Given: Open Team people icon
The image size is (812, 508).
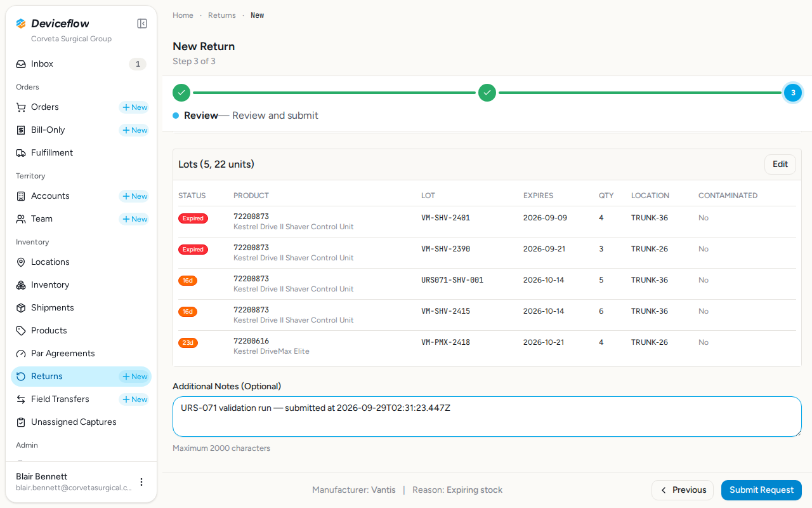Looking at the screenshot, I should (x=21, y=219).
